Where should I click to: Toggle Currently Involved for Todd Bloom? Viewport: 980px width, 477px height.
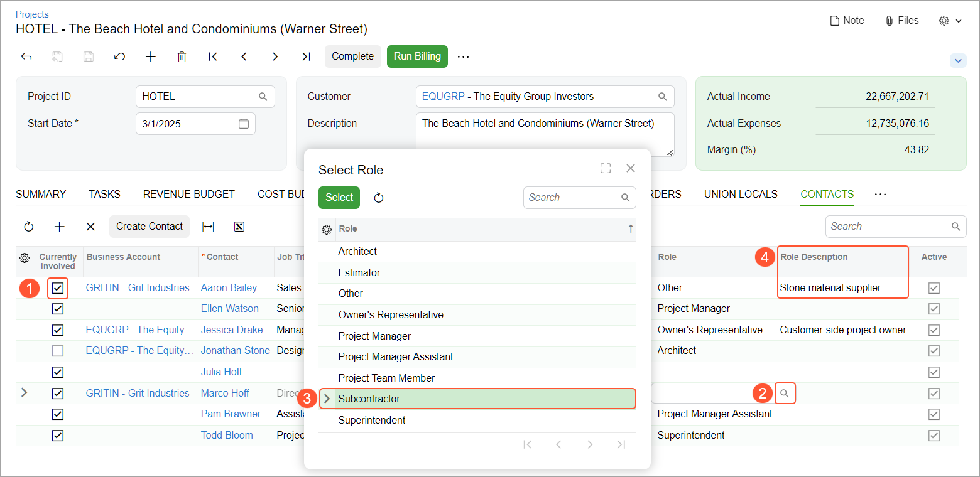[58, 436]
